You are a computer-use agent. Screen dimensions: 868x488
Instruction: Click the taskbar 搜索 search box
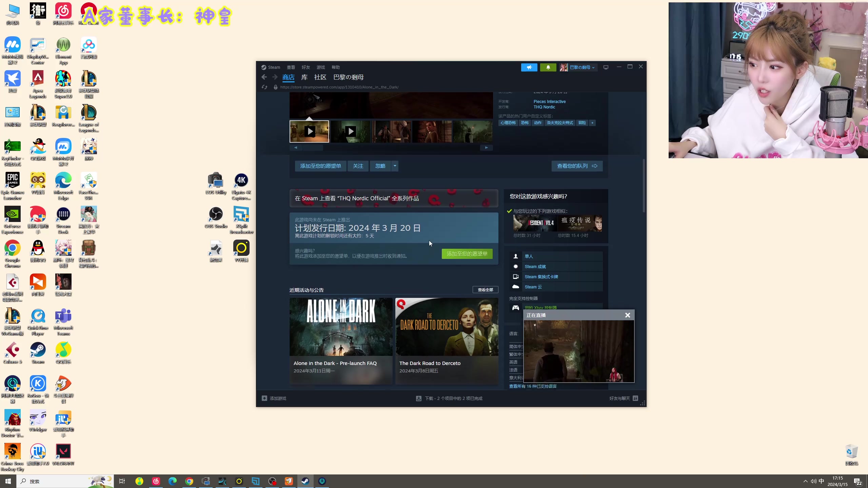(65, 481)
